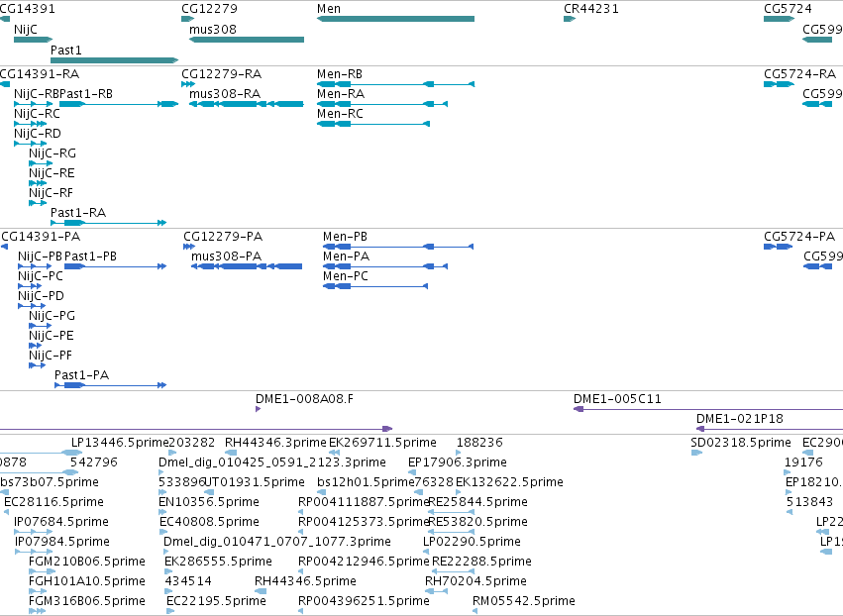Open the NijC-PD protein label
This screenshot has width=843, height=616.
click(41, 296)
